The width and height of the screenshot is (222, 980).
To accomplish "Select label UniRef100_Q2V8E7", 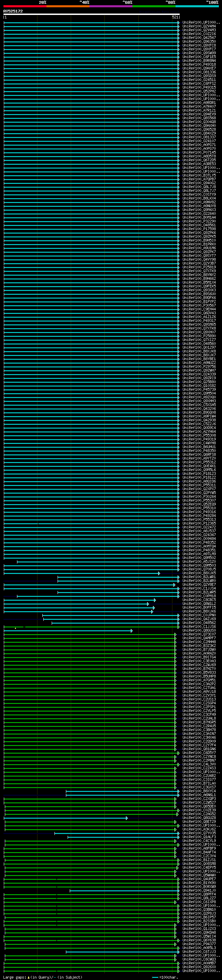I will pyautogui.click(x=199, y=584).
